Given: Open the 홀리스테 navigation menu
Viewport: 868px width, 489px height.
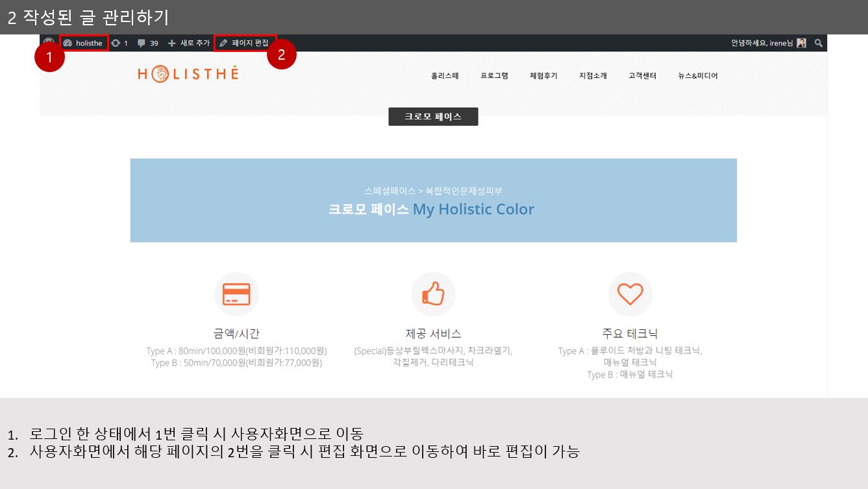Looking at the screenshot, I should (x=445, y=76).
